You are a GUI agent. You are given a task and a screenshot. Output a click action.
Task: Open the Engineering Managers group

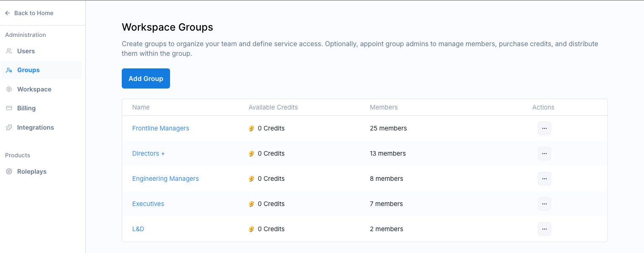[x=165, y=179]
